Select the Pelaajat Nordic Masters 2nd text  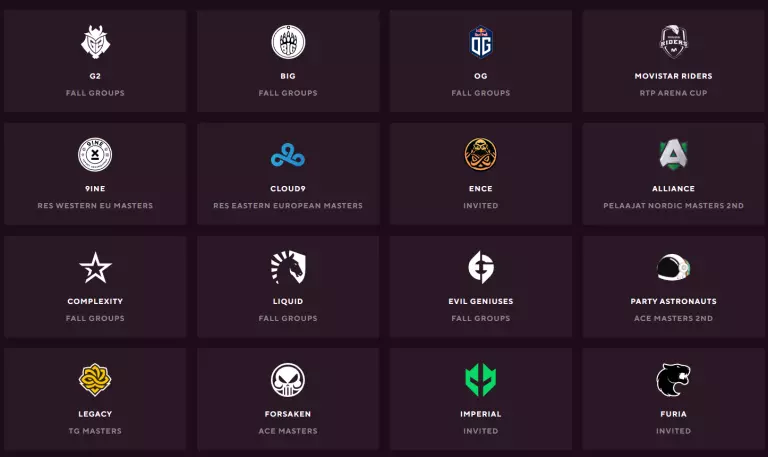click(673, 206)
